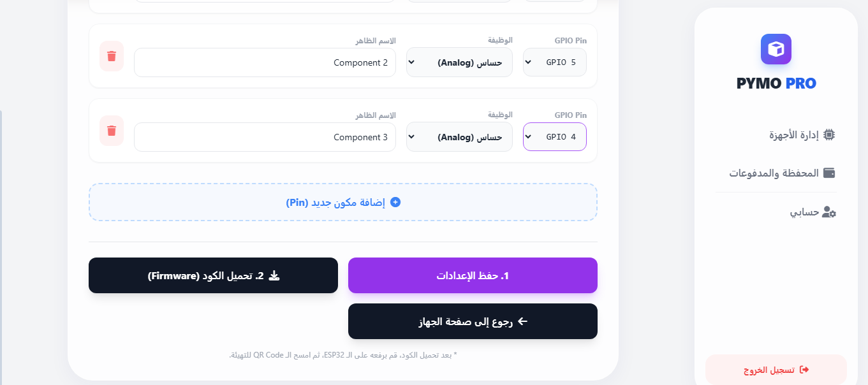Delete Component 3 with the trash icon
This screenshot has width=868, height=385.
pos(112,131)
